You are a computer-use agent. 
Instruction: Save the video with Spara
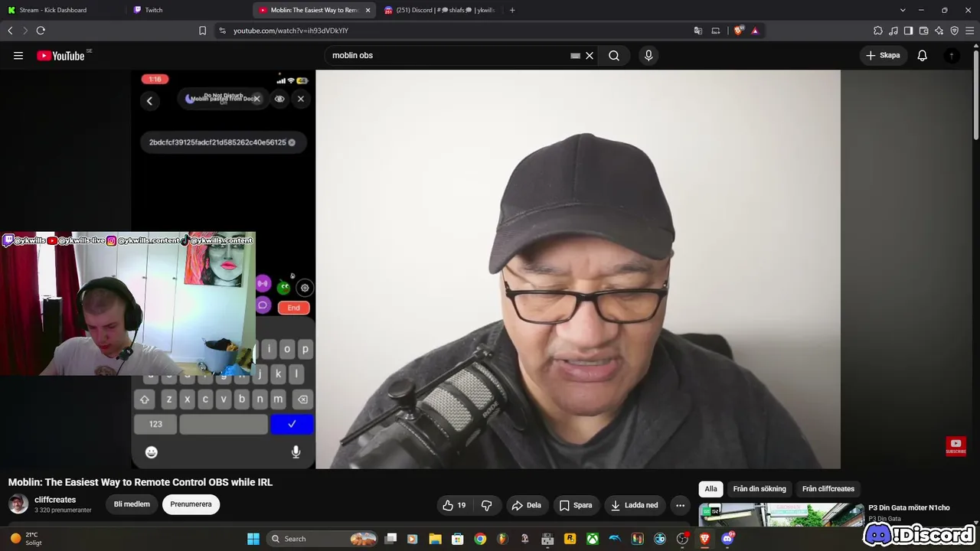pyautogui.click(x=576, y=505)
